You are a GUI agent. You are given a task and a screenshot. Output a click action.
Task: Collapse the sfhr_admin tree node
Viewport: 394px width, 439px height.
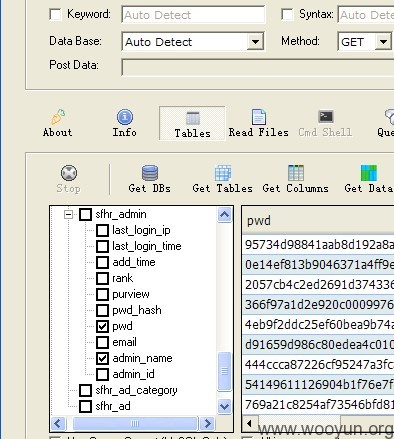click(68, 214)
